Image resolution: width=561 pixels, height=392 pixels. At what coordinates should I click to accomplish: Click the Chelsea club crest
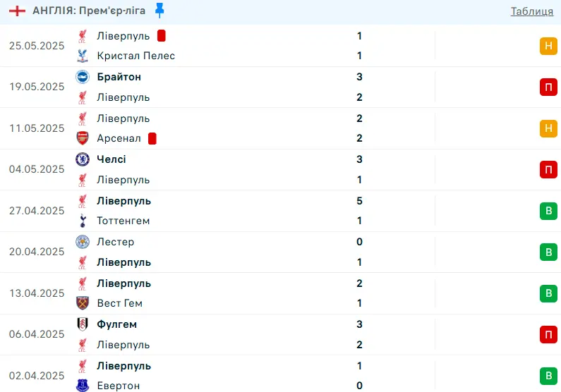[x=83, y=159]
